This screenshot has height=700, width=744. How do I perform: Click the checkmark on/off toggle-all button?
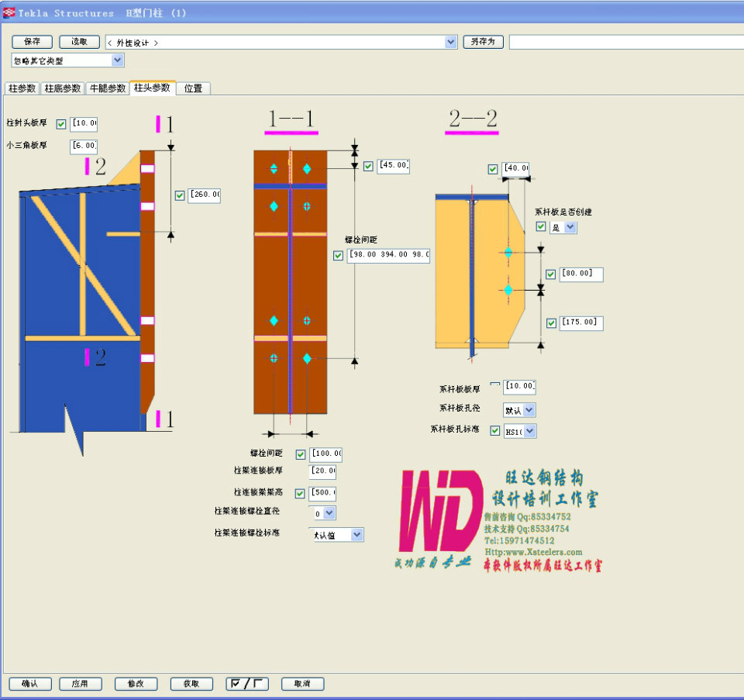click(247, 684)
